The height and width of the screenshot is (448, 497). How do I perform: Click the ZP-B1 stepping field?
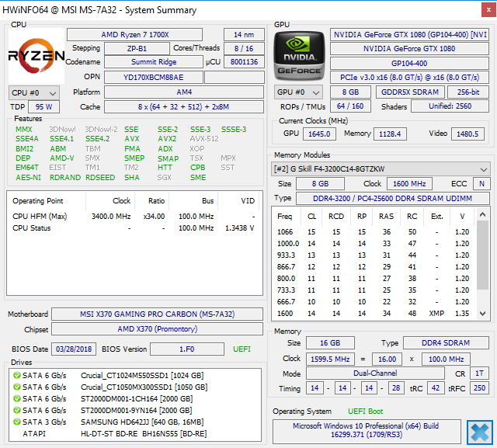click(x=137, y=48)
